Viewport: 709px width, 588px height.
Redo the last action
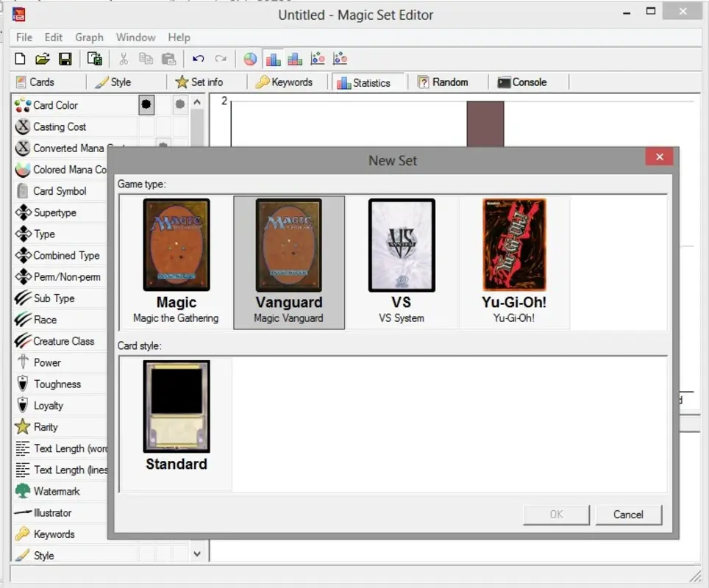(x=221, y=58)
